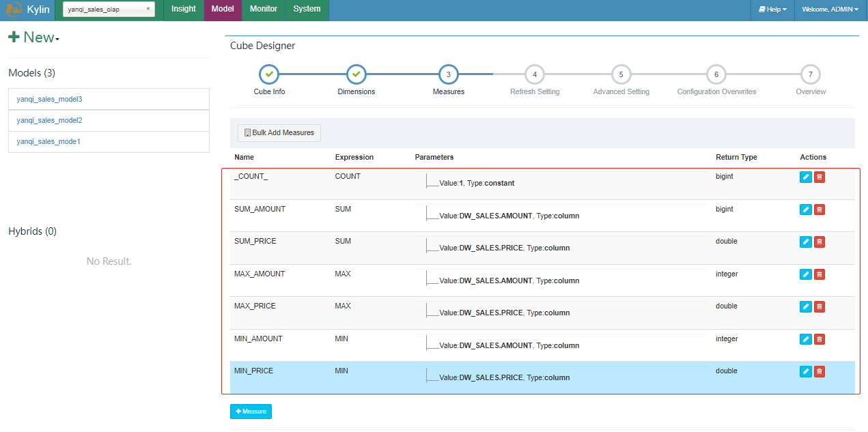868x432 pixels.
Task: Edit the MAX_PRICE measure
Action: [x=806, y=307]
